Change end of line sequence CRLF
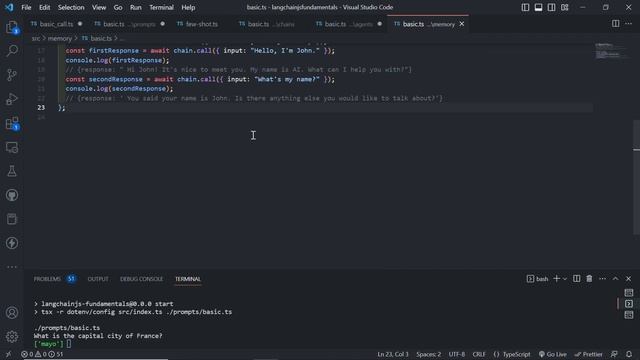This screenshot has height=360, width=640. point(479,354)
